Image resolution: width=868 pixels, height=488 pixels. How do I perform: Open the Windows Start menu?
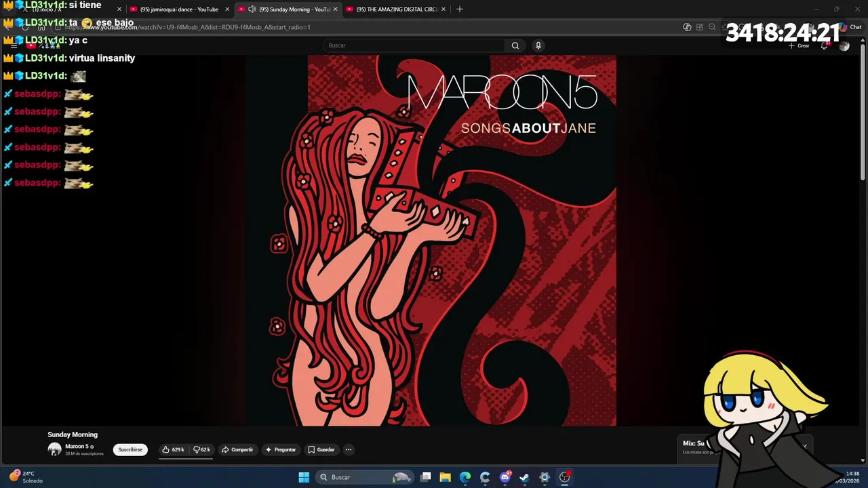coord(304,477)
